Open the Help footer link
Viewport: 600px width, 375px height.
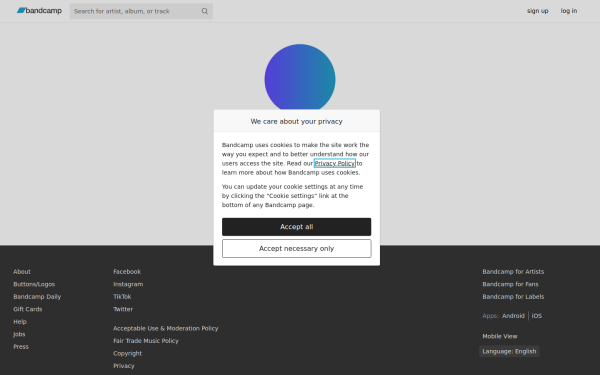point(20,322)
